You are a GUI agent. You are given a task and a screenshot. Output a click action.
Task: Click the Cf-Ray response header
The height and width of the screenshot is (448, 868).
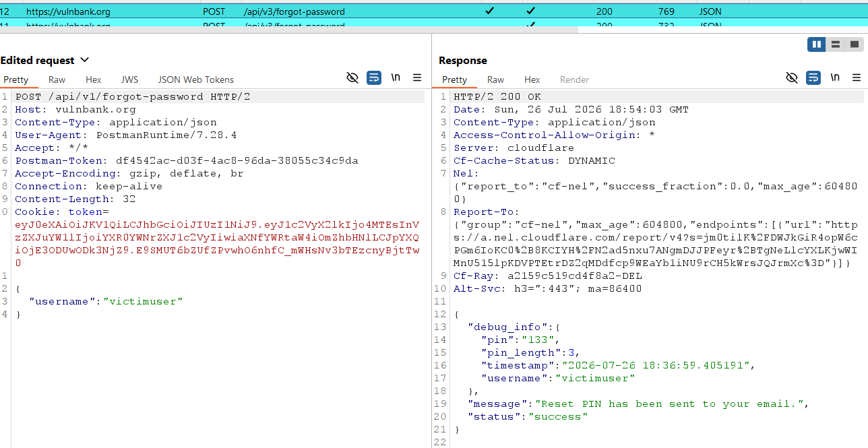(548, 276)
